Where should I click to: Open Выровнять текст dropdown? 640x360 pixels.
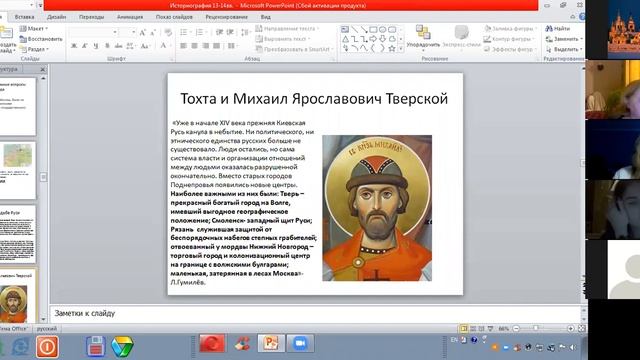[x=283, y=39]
